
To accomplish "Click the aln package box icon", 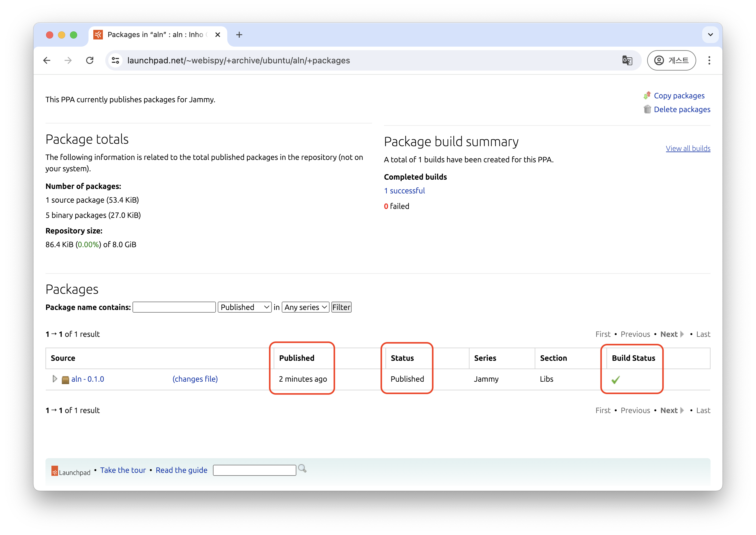I will tap(65, 380).
